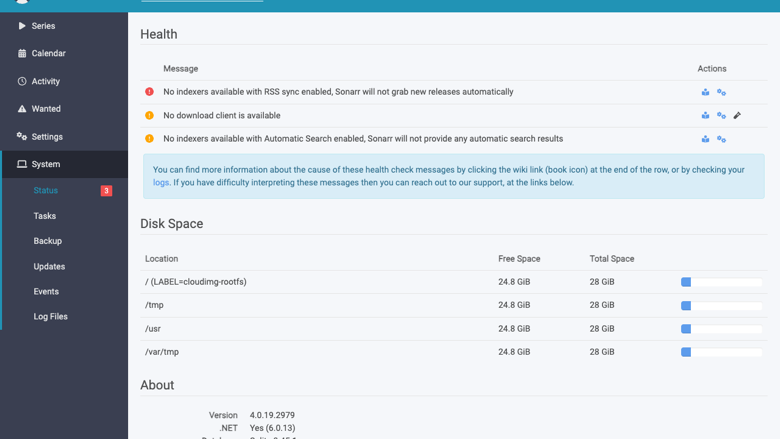Open wiki book icon for Automatic Search warning
Viewport: 780px width, 439px height.
705,139
